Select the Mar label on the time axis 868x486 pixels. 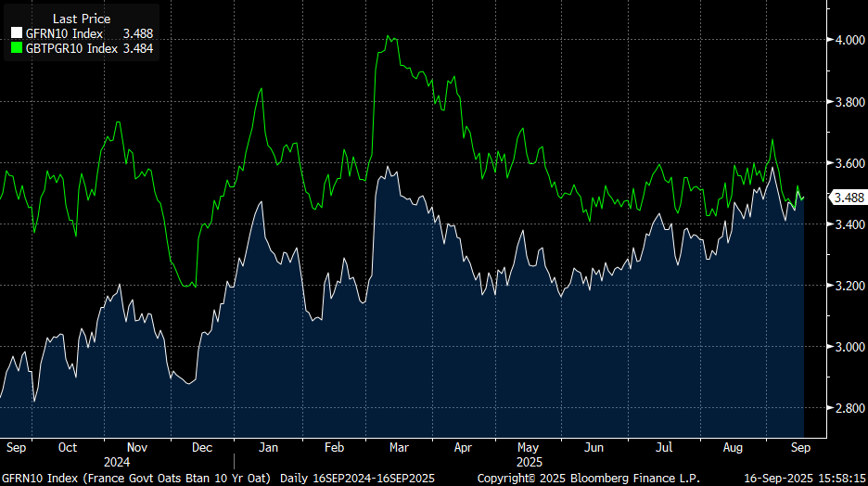point(399,447)
